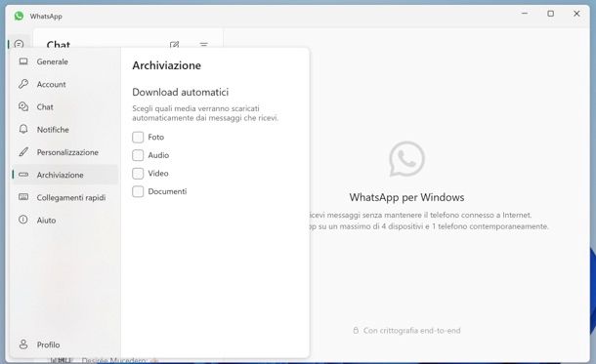
Task: Enable automatic download of Audio
Action: click(138, 155)
